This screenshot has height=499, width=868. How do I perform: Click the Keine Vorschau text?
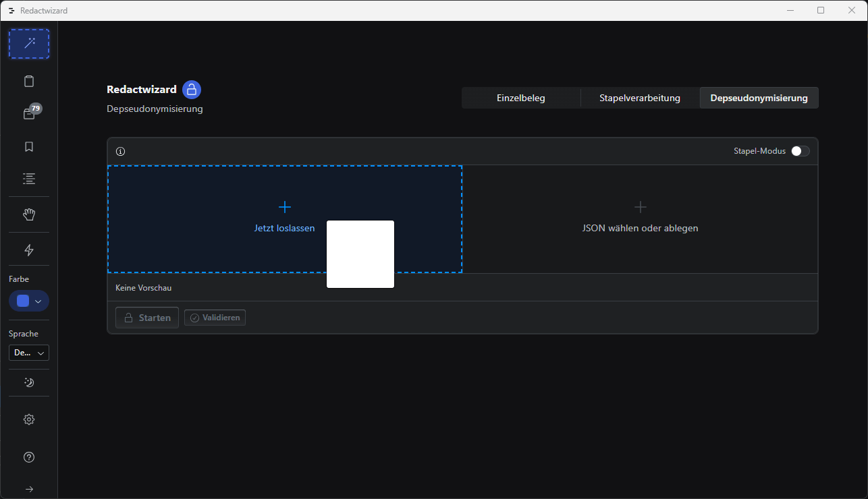coord(144,288)
